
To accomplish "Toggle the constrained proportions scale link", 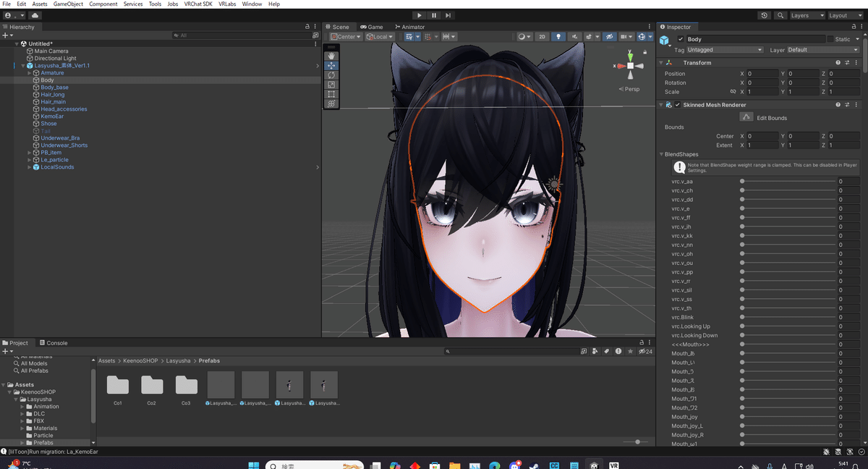I will click(x=733, y=92).
